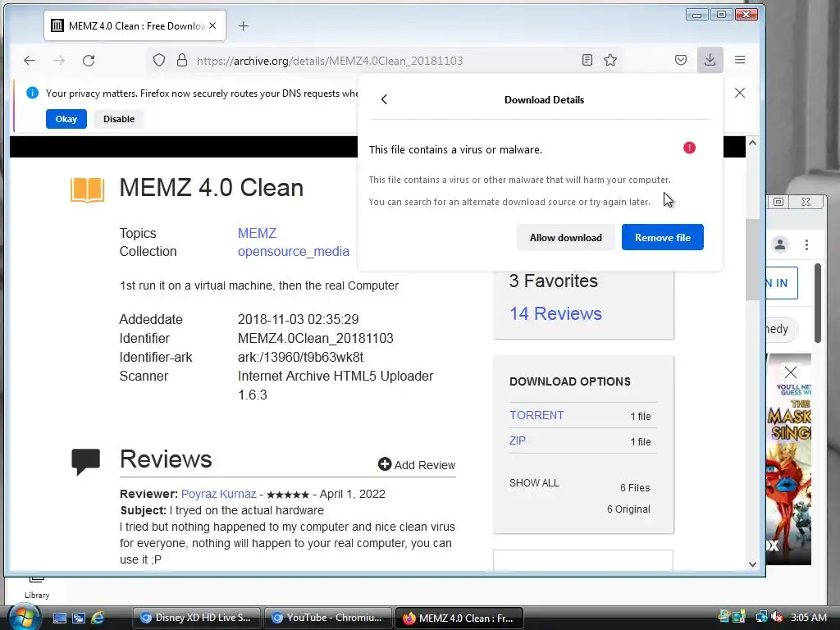Open a new tab with plus icon
The width and height of the screenshot is (840, 630).
[x=243, y=25]
